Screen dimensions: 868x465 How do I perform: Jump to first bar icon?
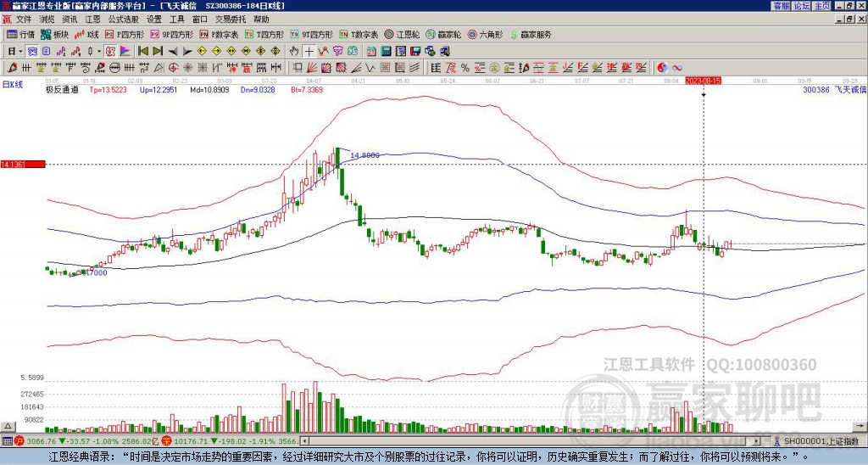pyautogui.click(x=142, y=52)
